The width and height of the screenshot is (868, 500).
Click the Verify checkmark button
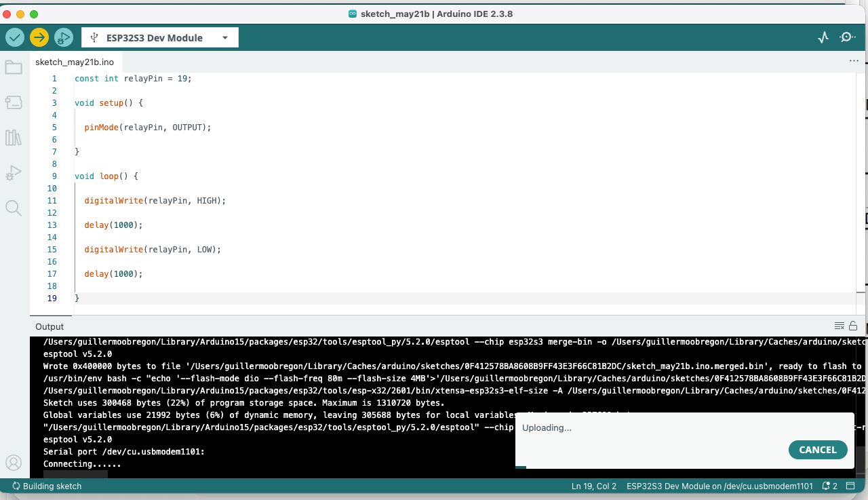tap(15, 37)
